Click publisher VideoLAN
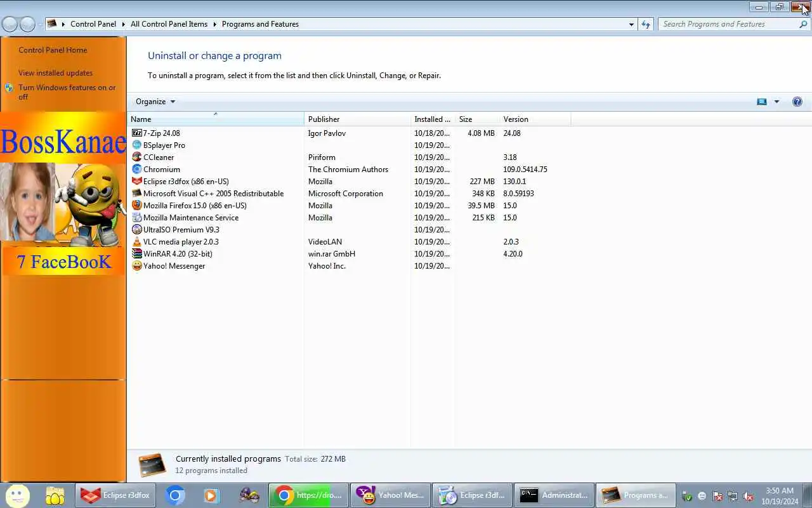The height and width of the screenshot is (508, 812). tap(325, 242)
